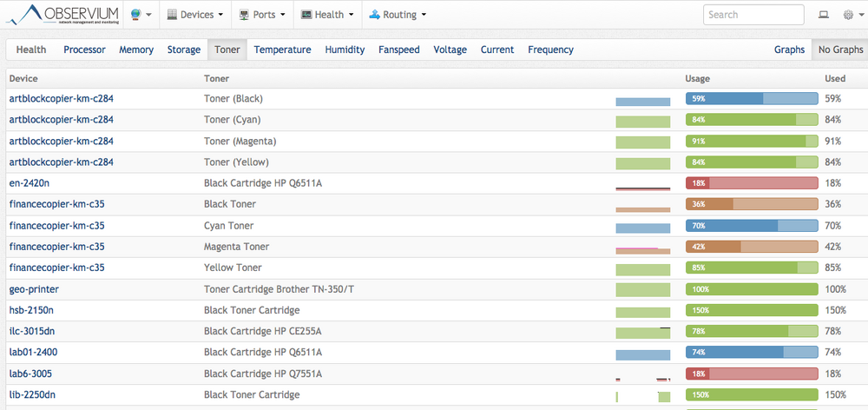Open the lab6-3005 device link

click(30, 374)
